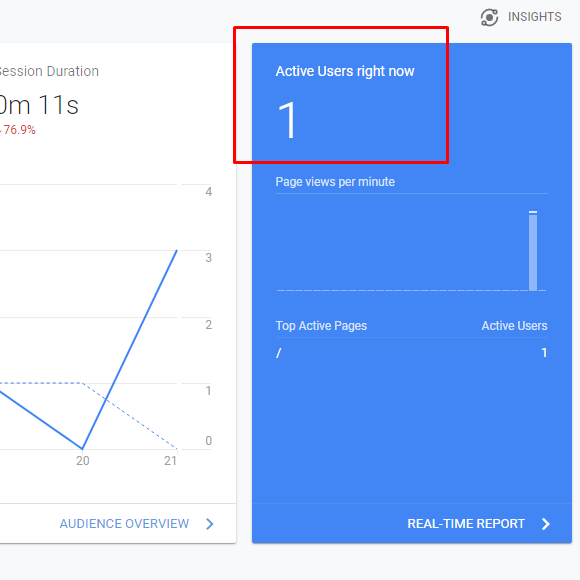Image resolution: width=580 pixels, height=580 pixels.
Task: Click the Top Active Pages header
Action: (321, 326)
